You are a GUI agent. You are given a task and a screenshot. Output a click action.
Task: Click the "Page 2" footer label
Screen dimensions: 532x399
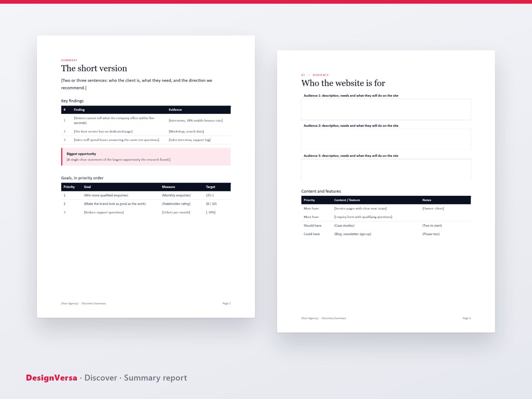click(x=226, y=304)
